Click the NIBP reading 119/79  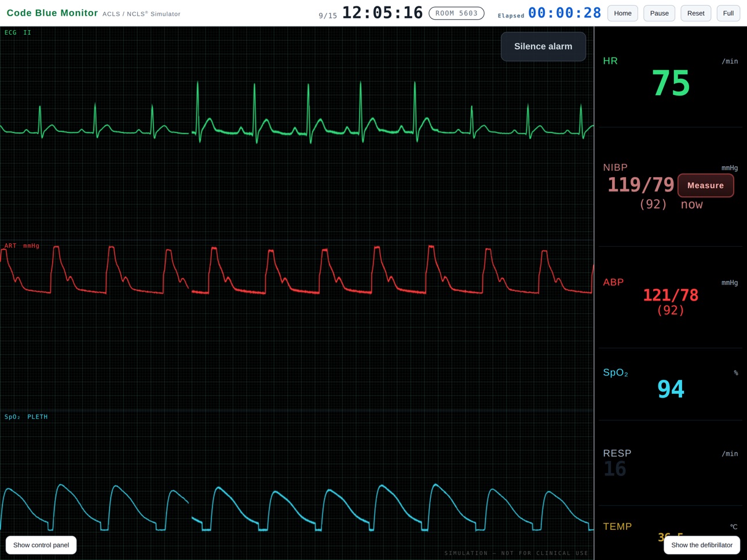click(x=640, y=185)
